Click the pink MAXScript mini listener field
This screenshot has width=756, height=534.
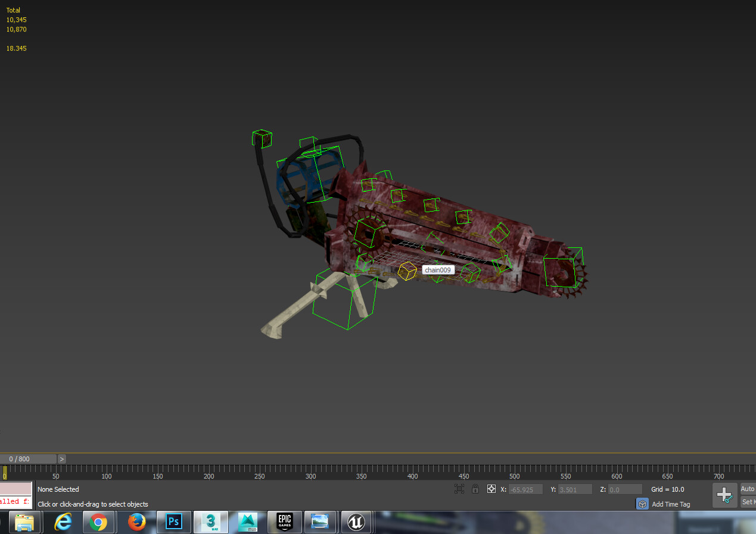(16, 489)
